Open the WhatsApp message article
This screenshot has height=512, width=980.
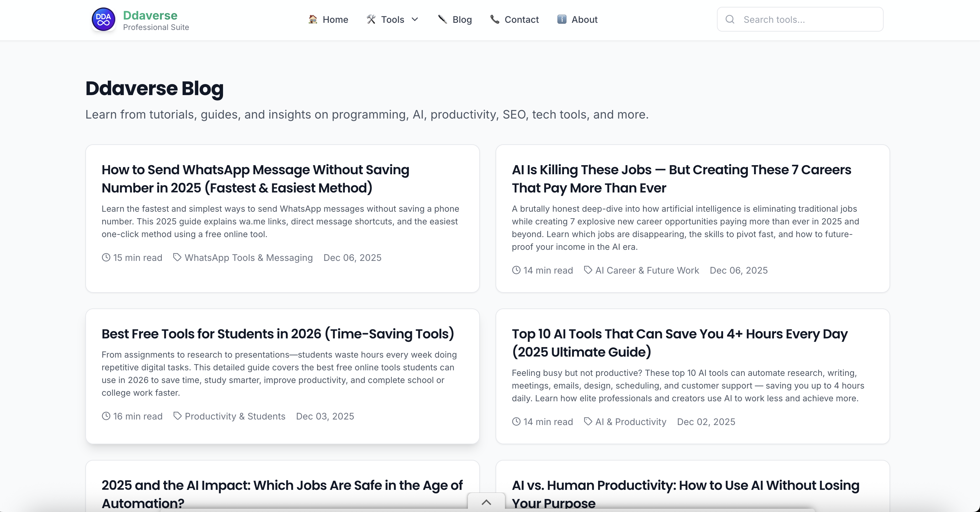coord(255,179)
